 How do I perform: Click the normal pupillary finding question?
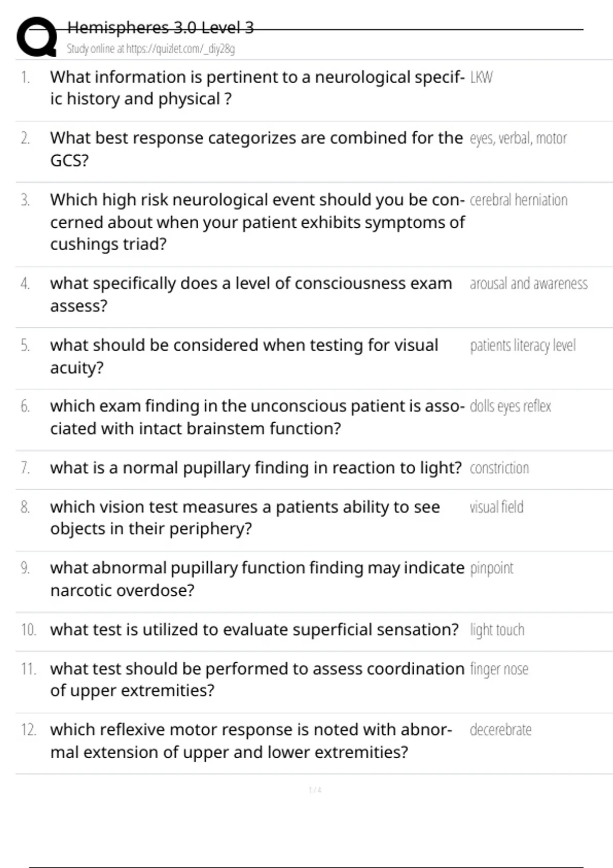(x=255, y=468)
